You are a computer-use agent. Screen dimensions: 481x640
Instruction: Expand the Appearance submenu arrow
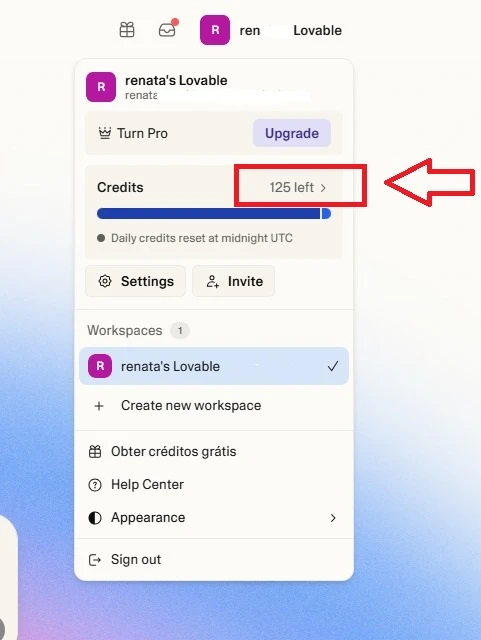point(333,518)
